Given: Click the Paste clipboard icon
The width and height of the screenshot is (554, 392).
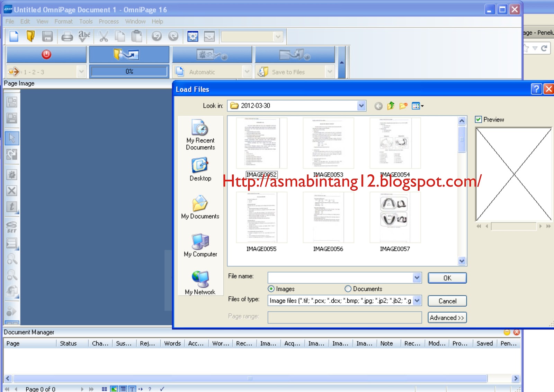Looking at the screenshot, I should click(x=137, y=36).
